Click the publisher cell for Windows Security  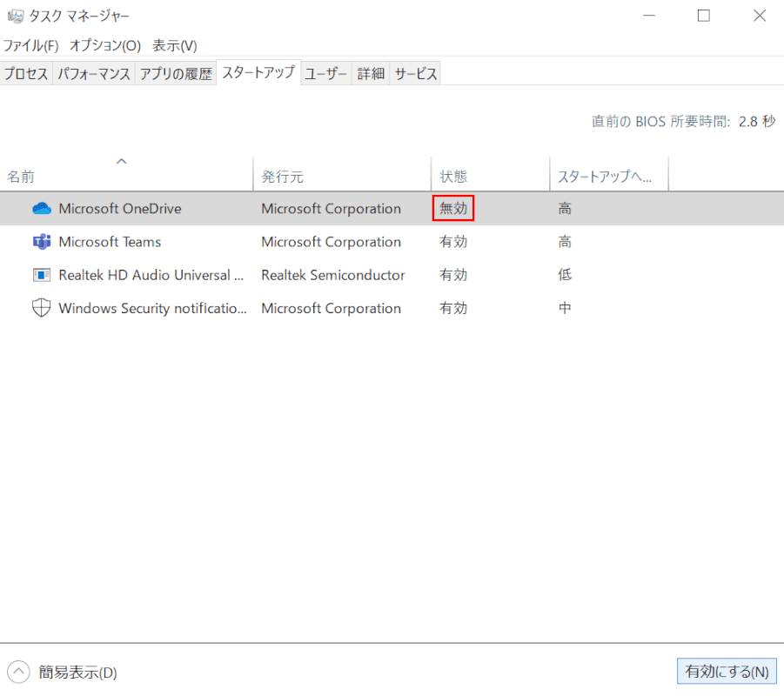tap(331, 309)
